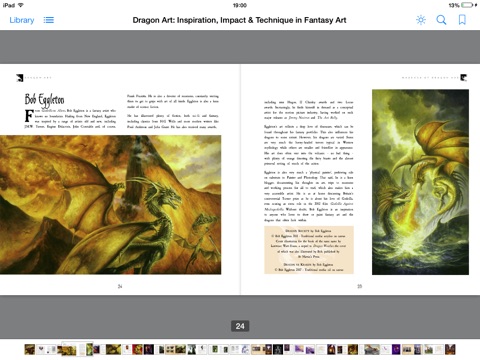
Task: Open brightness and appearance settings
Action: point(421,20)
